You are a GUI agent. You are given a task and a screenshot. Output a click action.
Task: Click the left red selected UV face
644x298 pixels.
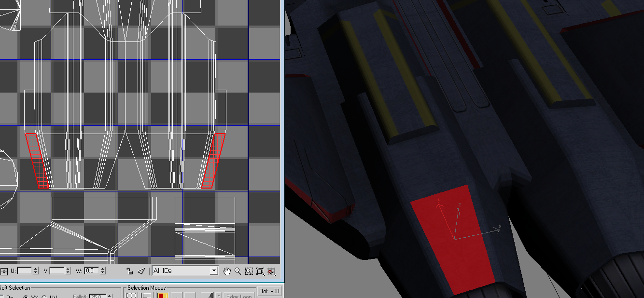point(37,161)
